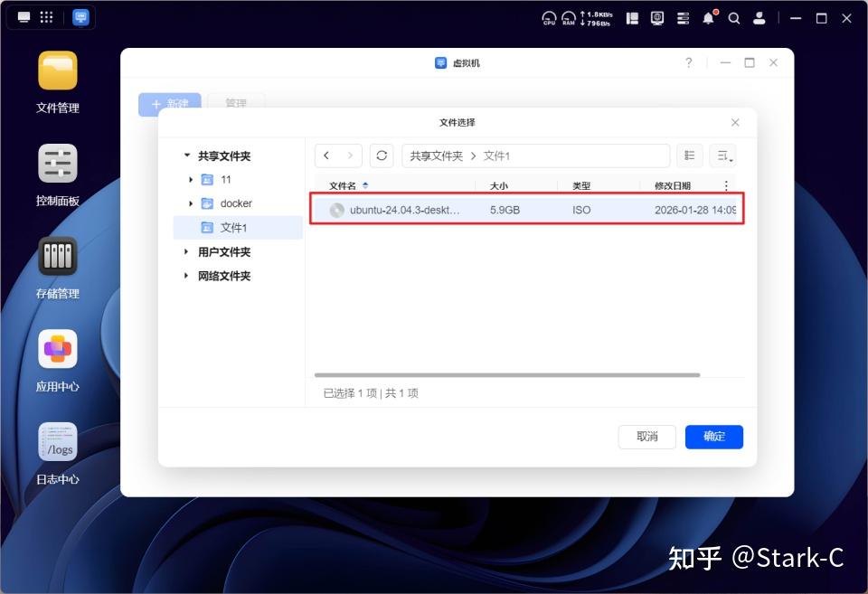Click the help question mark in 虚拟机 window
The image size is (868, 594).
coord(689,62)
